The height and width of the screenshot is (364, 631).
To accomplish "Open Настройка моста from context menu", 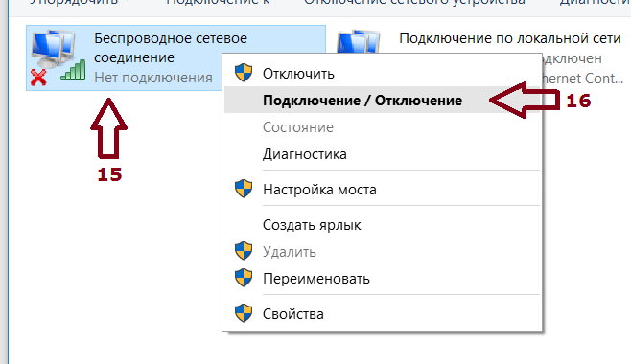I will coord(382,190).
